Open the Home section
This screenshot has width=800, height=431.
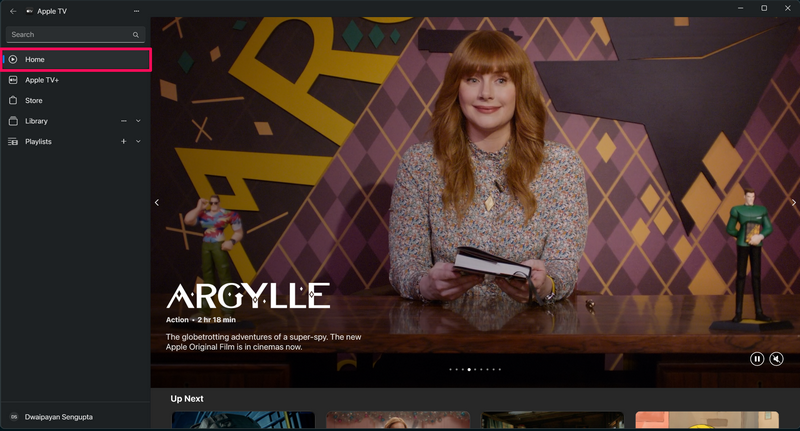(x=76, y=60)
